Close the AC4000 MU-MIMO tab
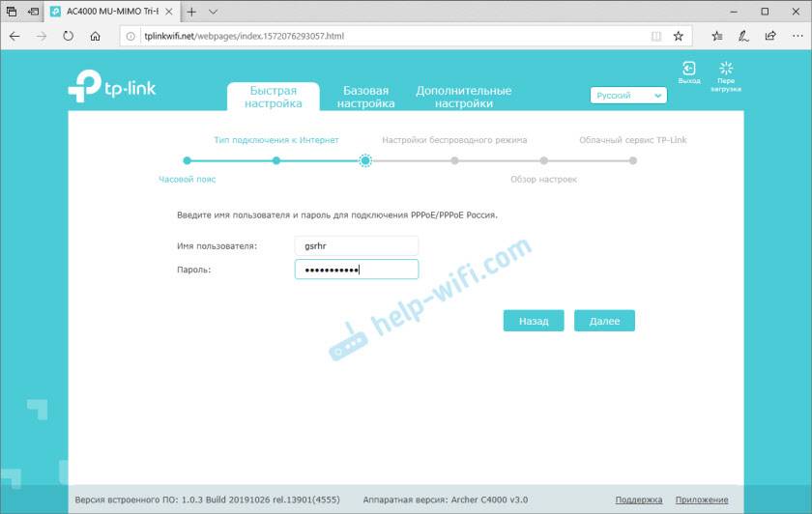The width and height of the screenshot is (812, 514). tap(169, 12)
